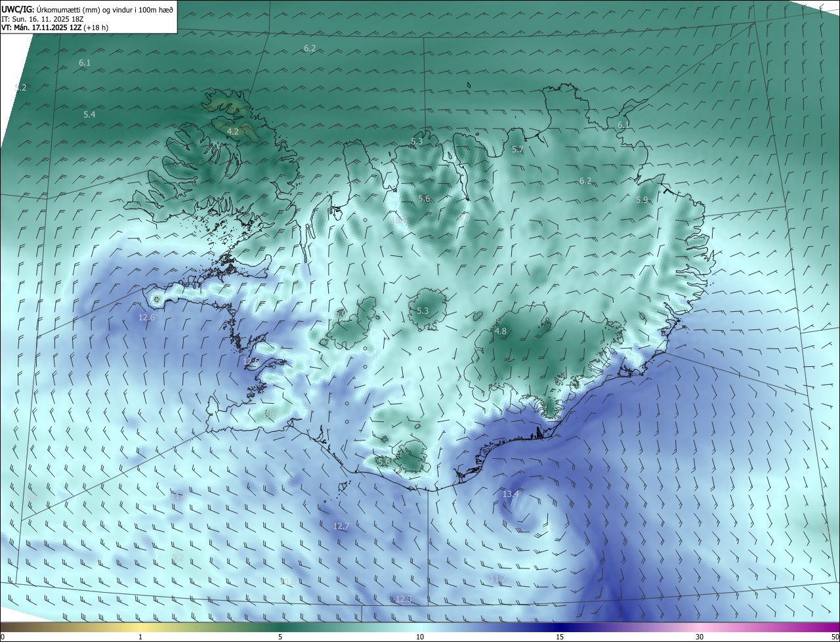This screenshot has width=840, height=642.
Task: Click the 13.4 value label on the map
Action: pyautogui.click(x=511, y=494)
